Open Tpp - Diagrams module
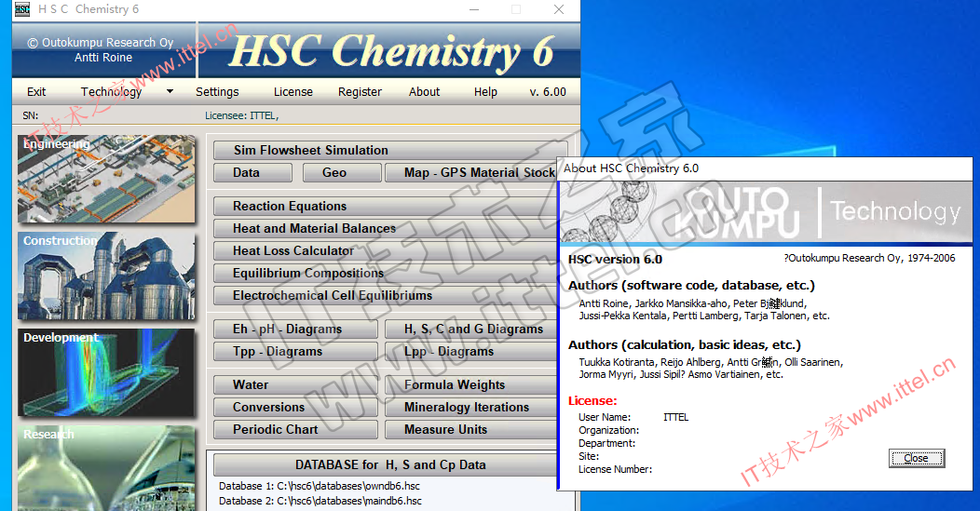 295,352
